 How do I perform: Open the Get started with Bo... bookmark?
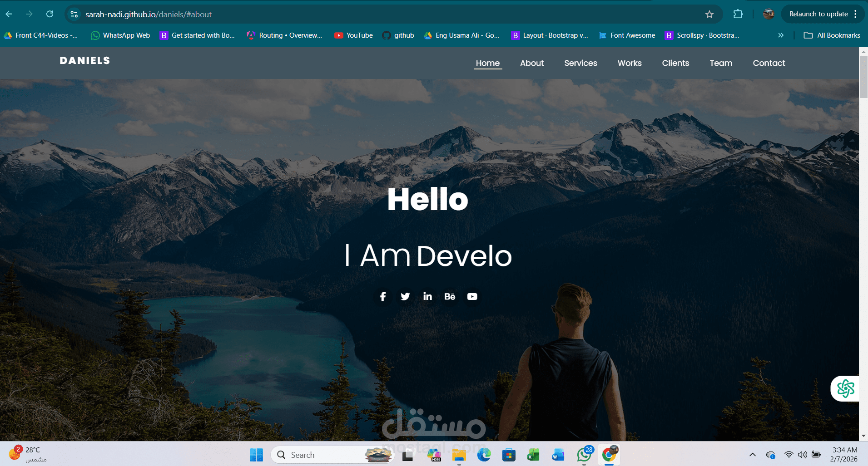[x=197, y=35]
